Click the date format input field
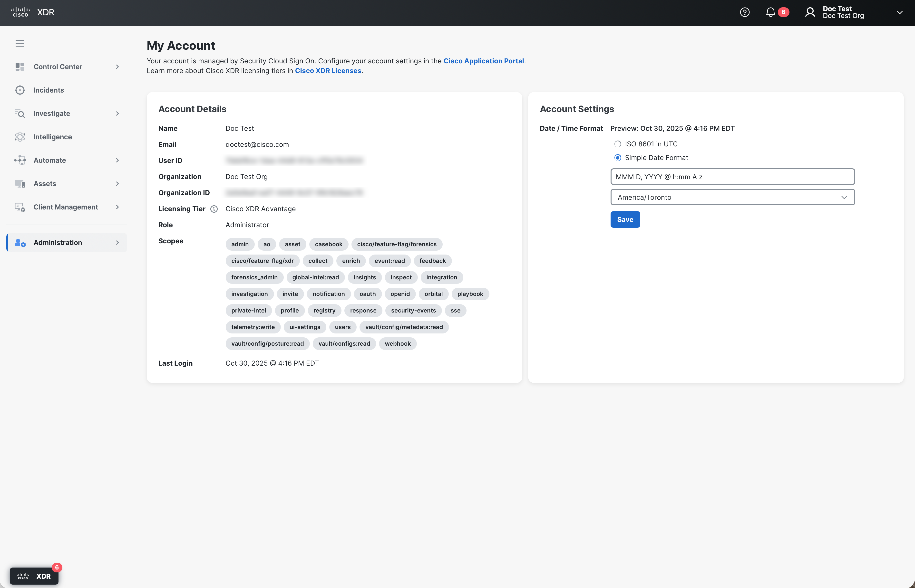 [732, 177]
